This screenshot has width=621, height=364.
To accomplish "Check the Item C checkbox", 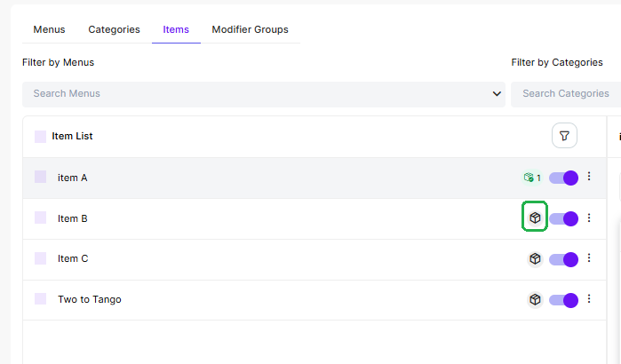I will click(40, 258).
